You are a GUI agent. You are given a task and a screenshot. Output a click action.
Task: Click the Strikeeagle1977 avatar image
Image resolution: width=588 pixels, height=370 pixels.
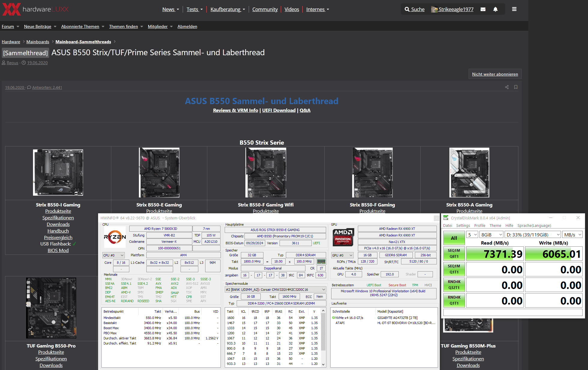click(x=434, y=9)
